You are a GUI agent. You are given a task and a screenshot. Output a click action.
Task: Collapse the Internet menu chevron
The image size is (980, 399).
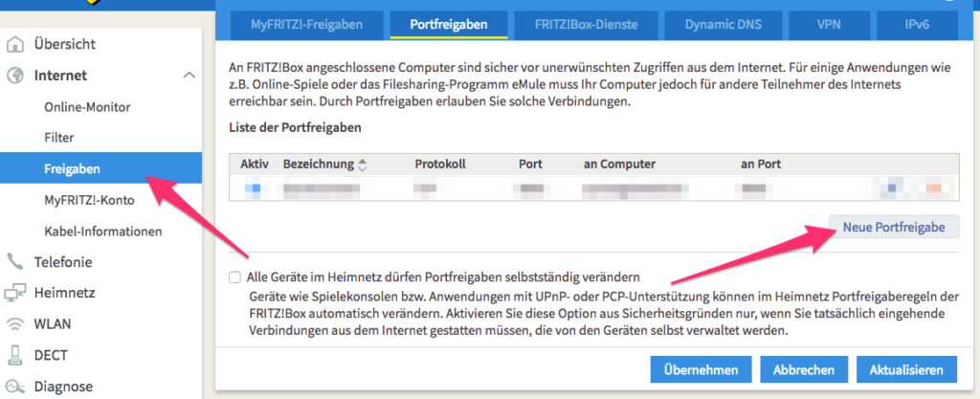[189, 76]
